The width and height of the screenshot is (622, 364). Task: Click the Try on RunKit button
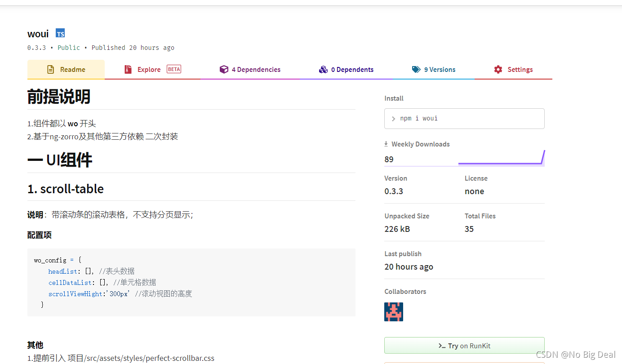coord(464,346)
